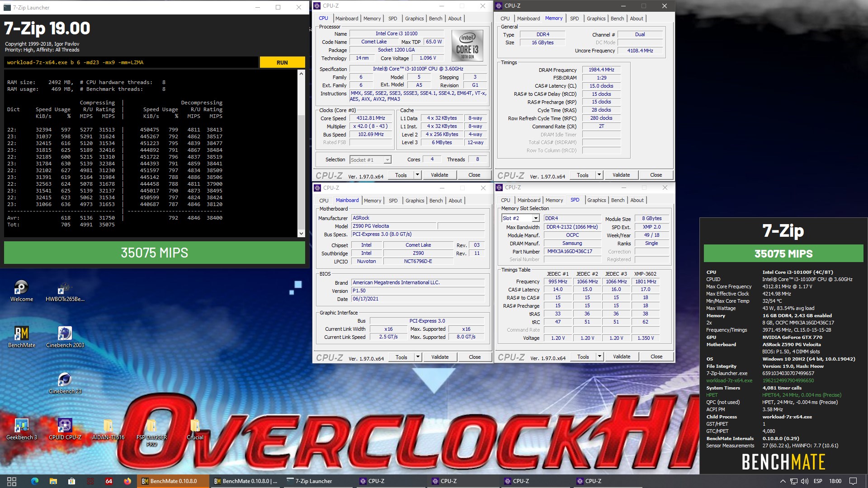
Task: Open Tools dropdown arrow in CPU tab window
Action: pyautogui.click(x=417, y=175)
